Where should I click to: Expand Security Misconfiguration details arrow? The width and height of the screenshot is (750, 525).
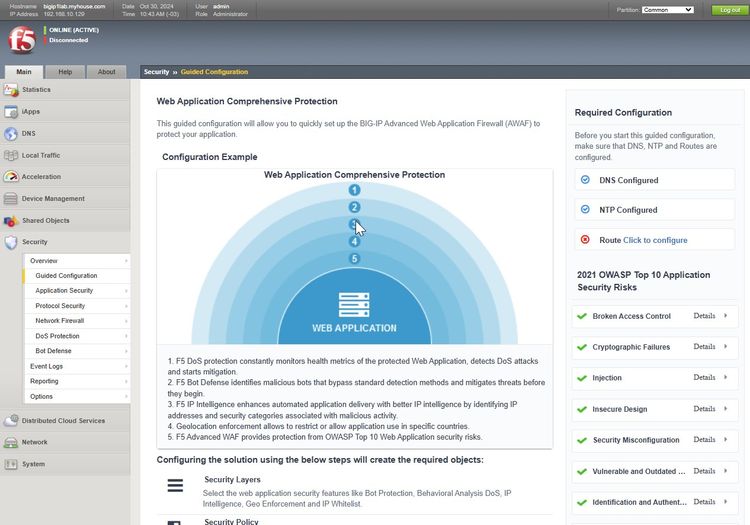726,439
